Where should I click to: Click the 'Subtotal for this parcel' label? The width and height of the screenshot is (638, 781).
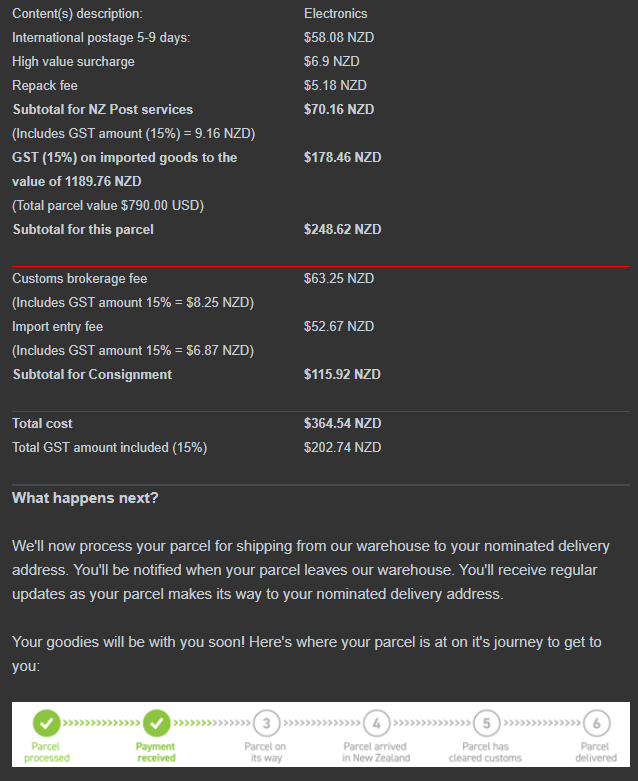[x=83, y=229]
